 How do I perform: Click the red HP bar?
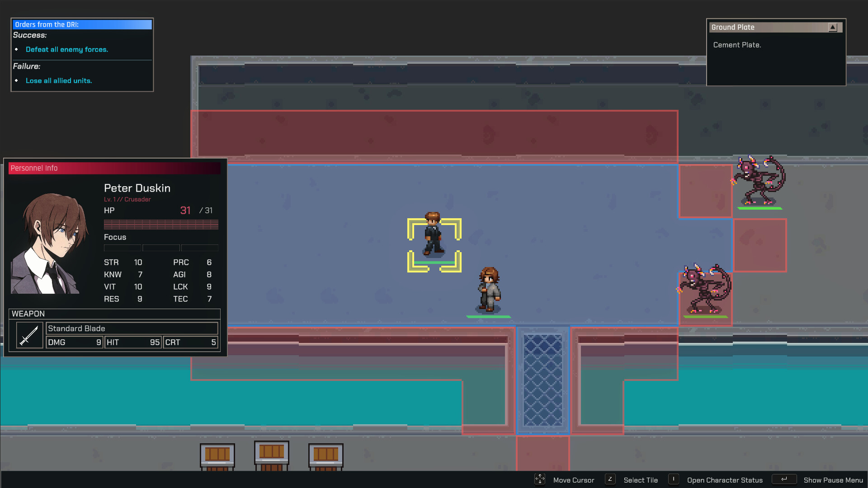tap(161, 225)
